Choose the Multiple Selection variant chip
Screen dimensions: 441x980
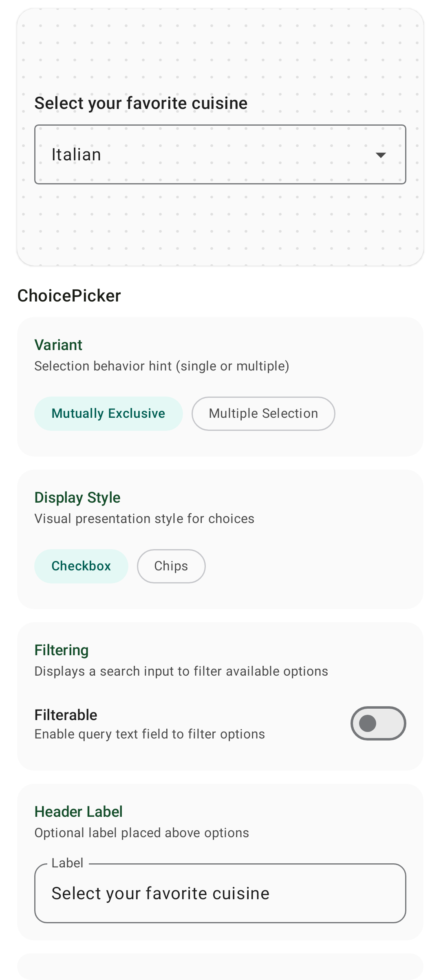pos(263,414)
